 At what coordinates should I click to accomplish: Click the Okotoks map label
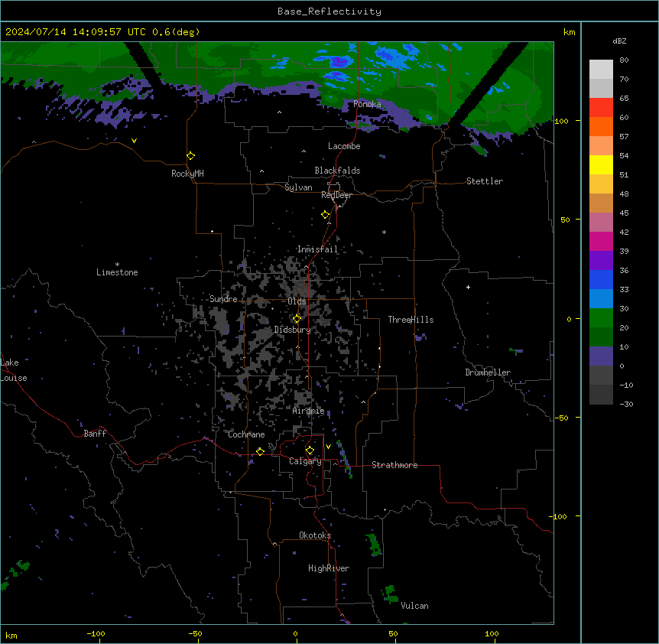(315, 535)
